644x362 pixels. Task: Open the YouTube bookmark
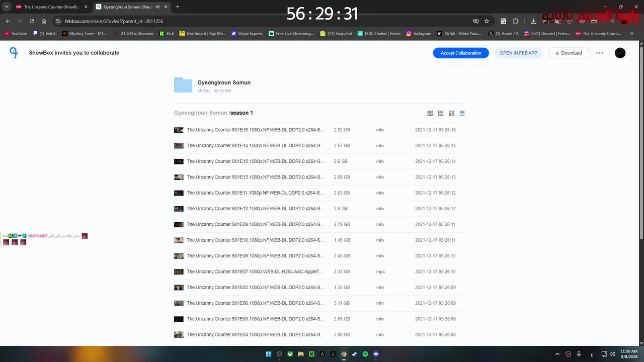[16, 34]
